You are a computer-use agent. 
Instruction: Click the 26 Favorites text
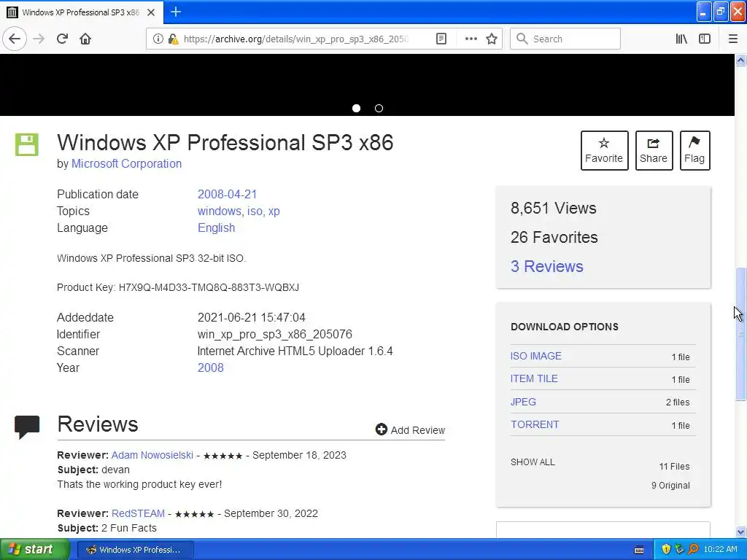(x=554, y=237)
